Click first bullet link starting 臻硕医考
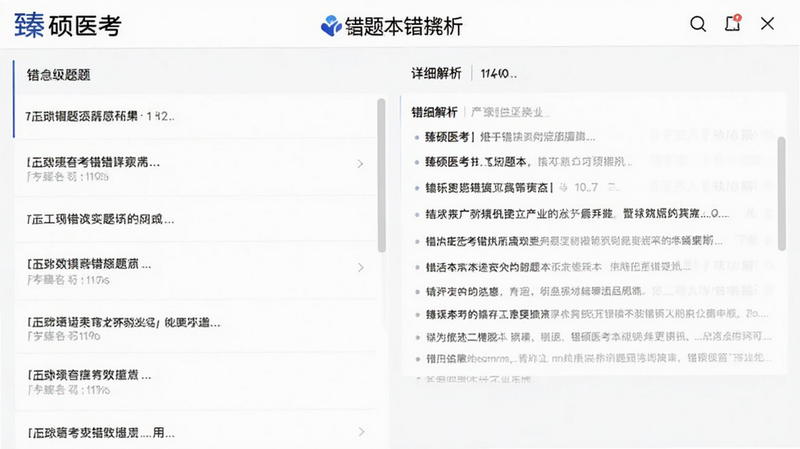 [510, 137]
